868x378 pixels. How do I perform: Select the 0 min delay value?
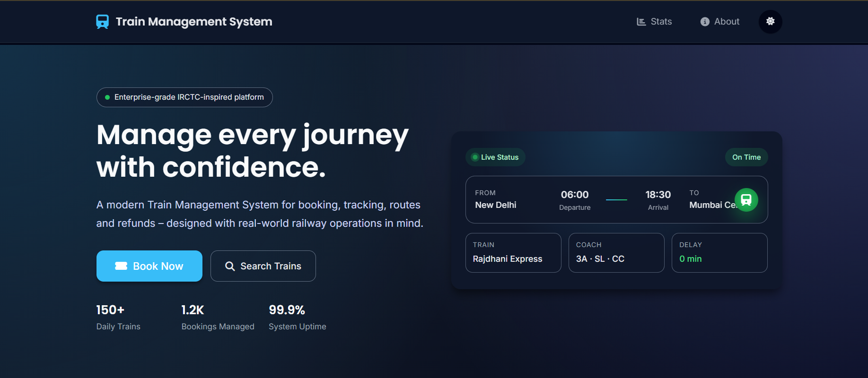691,259
